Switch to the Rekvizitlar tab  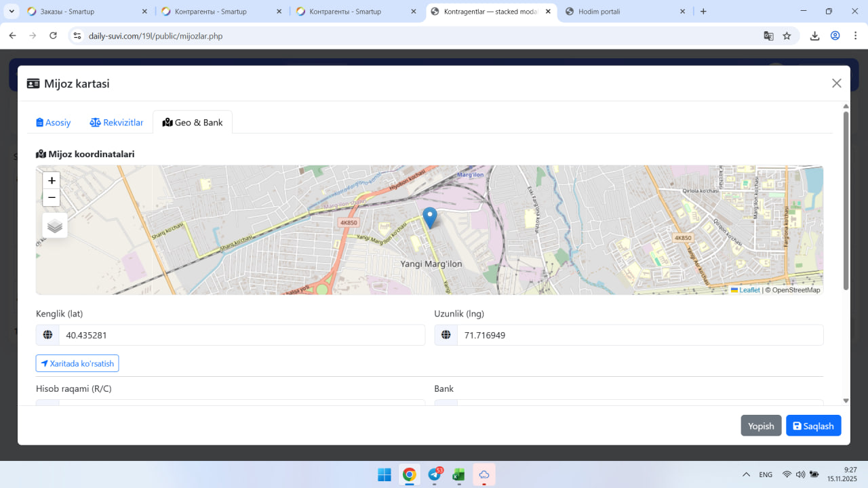coord(117,123)
